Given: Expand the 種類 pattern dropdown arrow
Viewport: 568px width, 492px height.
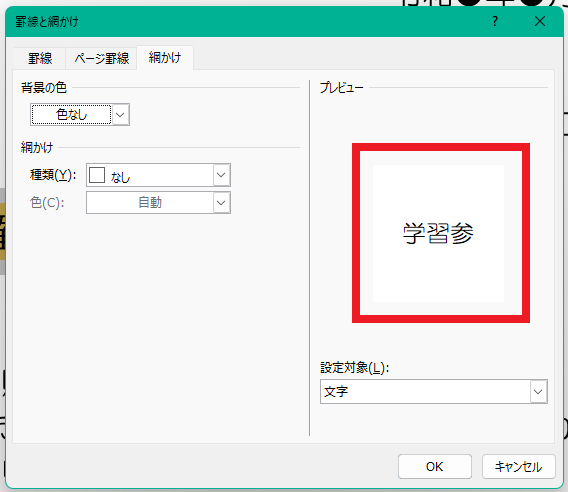Looking at the screenshot, I should (221, 175).
